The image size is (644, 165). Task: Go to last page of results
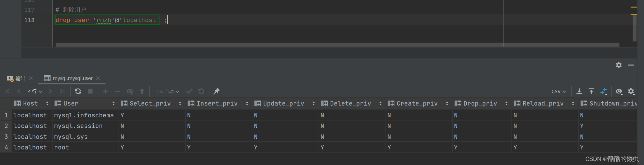point(62,91)
